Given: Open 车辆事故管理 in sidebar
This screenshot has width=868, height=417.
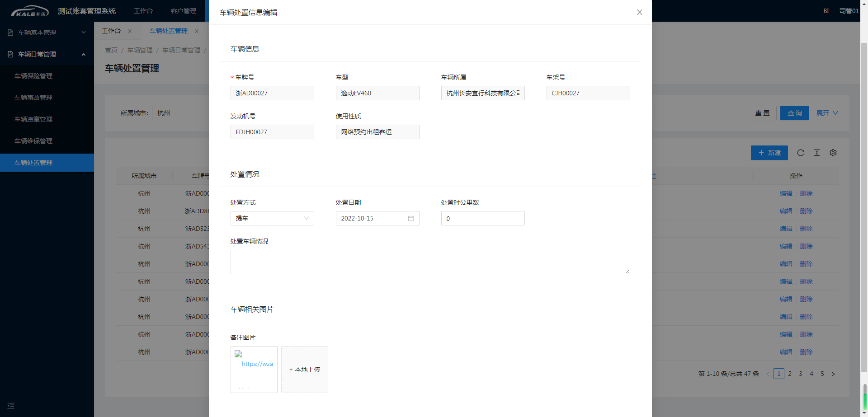Looking at the screenshot, I should (33, 98).
